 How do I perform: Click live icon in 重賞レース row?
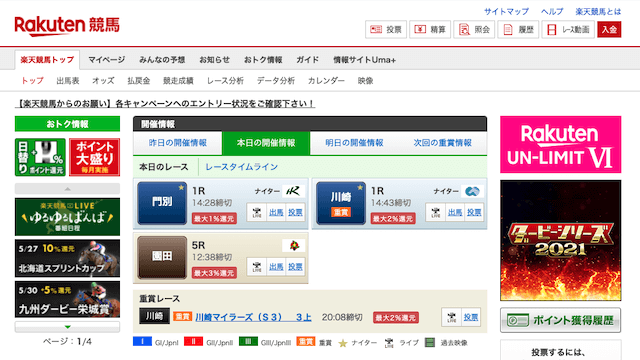coord(451,317)
